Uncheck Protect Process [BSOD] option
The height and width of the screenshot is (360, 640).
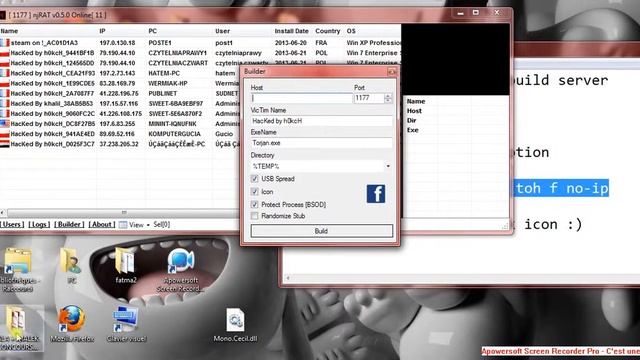tap(255, 204)
